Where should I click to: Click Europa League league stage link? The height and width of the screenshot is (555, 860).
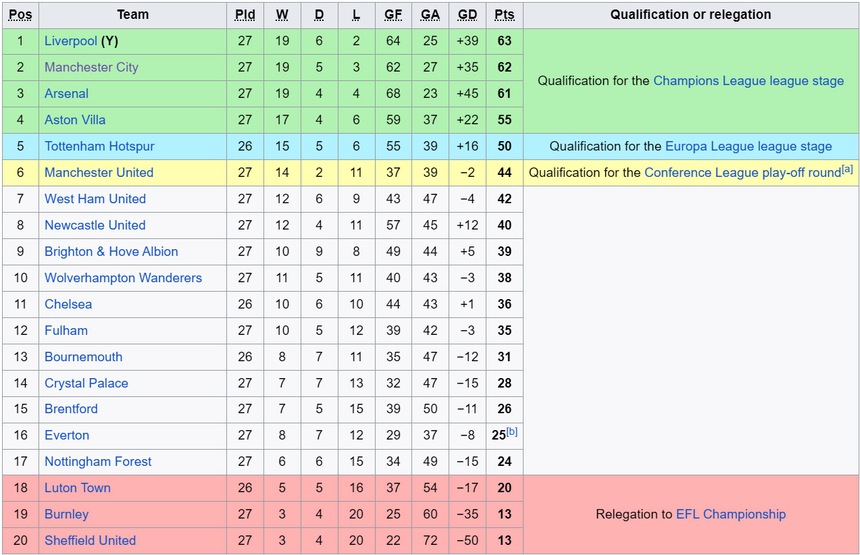click(748, 146)
